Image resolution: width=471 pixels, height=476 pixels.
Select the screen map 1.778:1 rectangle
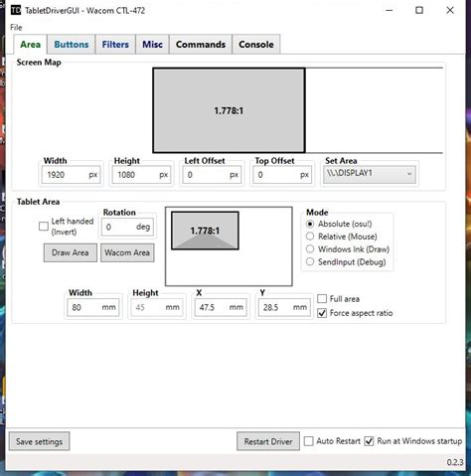click(229, 110)
